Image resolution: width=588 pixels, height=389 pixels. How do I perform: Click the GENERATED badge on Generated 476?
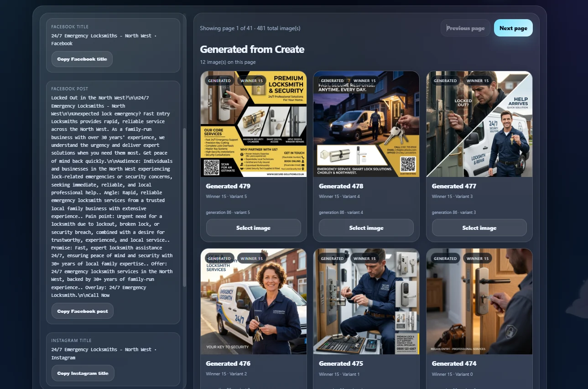tap(219, 259)
